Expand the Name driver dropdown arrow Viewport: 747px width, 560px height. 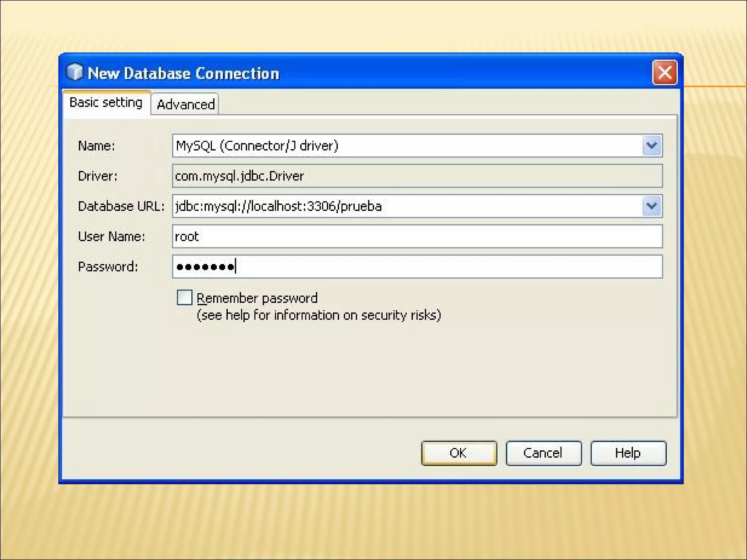pos(651,146)
